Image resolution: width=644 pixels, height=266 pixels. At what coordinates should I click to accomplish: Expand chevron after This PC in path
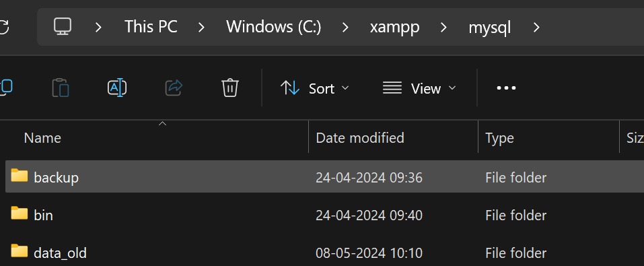point(201,28)
